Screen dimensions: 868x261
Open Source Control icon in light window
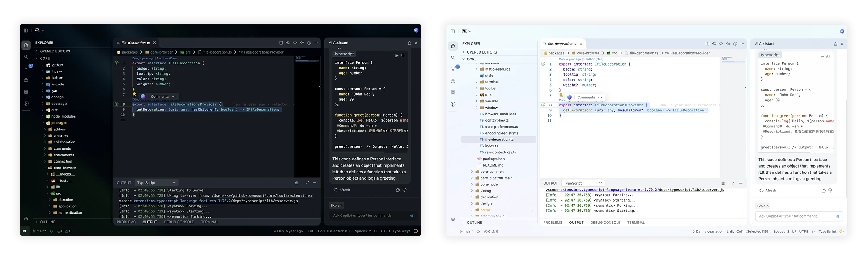[453, 69]
